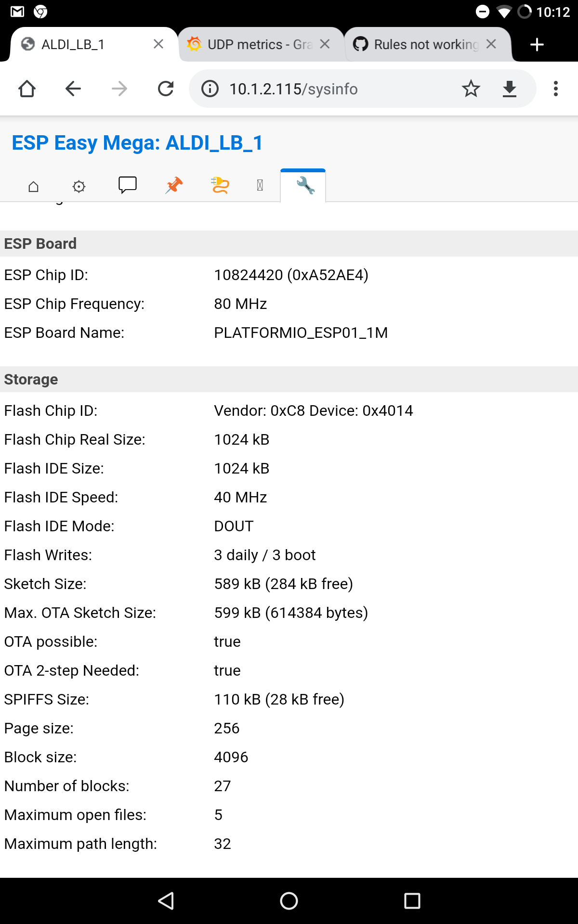
Task: Select Vendor: 0xC8 Device: 0x4014 value
Action: click(313, 411)
